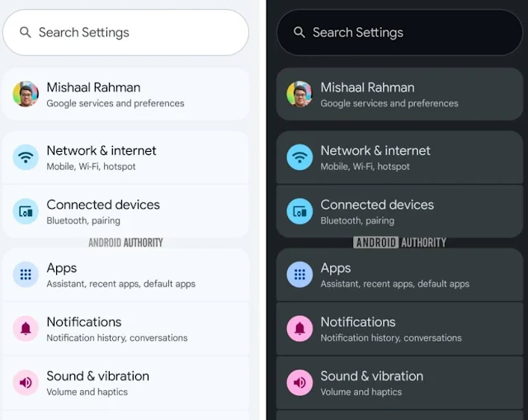
Task: Open Apps title in dark theme
Action: pos(336,268)
